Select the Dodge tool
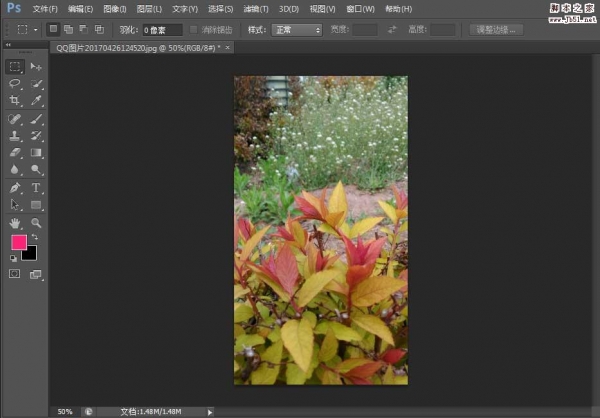Screen dimensions: 600x418 36,170
